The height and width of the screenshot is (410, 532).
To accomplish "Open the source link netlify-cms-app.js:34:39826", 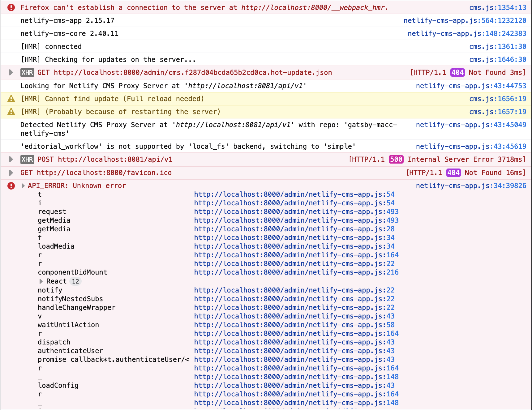I will coord(471,186).
